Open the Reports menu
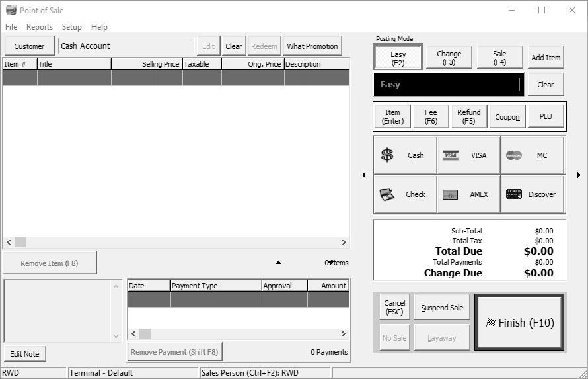588x379 pixels. pyautogui.click(x=40, y=27)
